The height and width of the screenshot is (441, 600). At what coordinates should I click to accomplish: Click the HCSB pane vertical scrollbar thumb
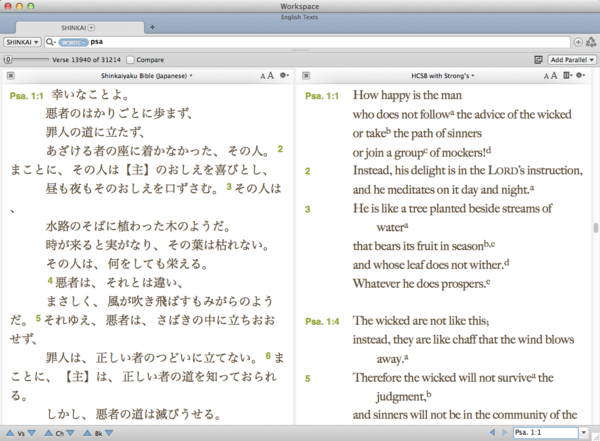click(595, 227)
